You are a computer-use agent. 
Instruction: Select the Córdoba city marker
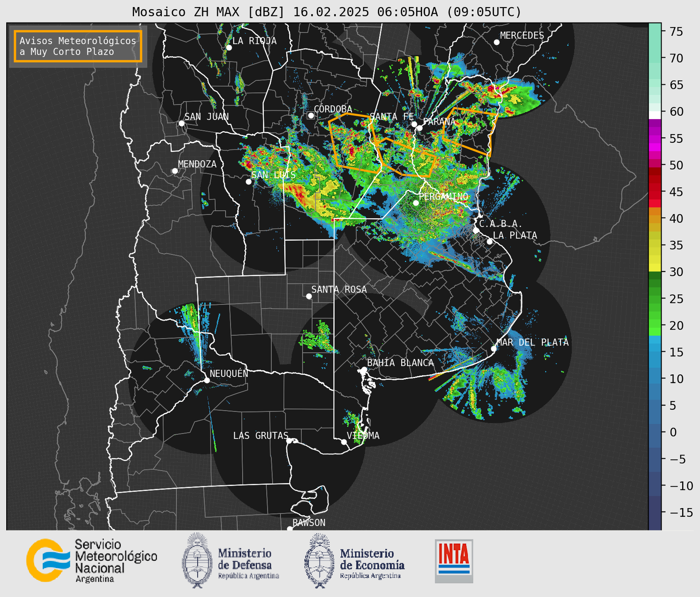[311, 115]
